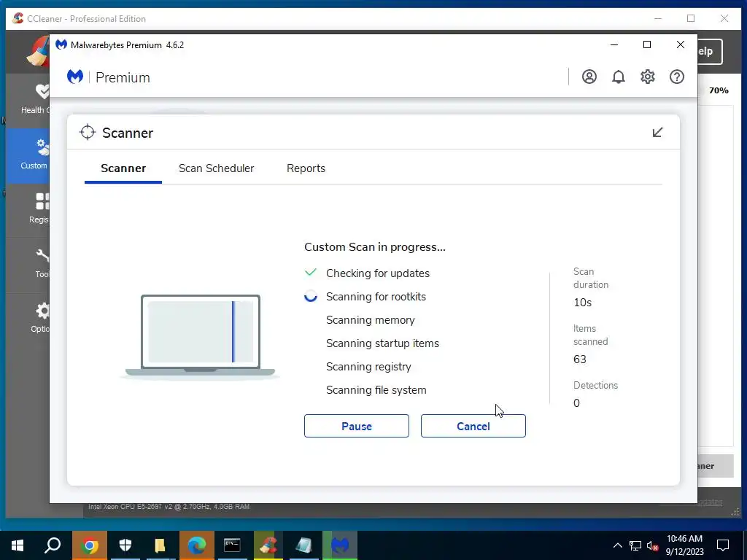Click the laptop scanning illustration
The height and width of the screenshot is (560, 747).
point(200,336)
